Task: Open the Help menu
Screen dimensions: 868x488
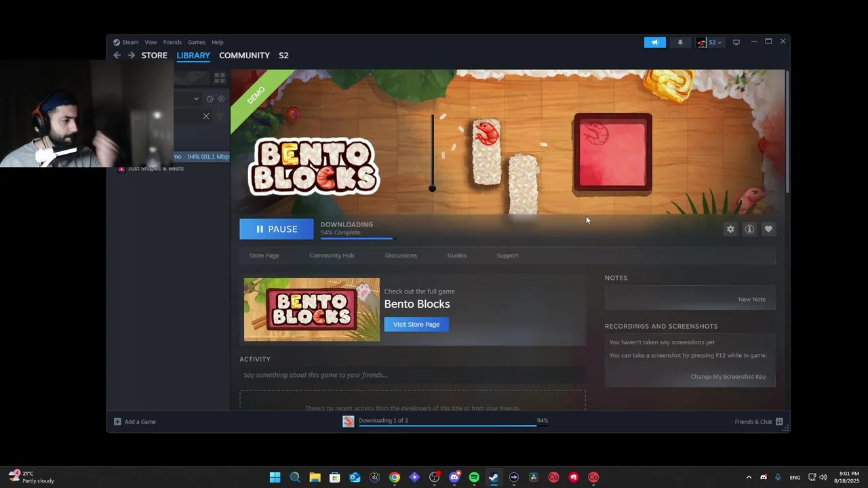Action: coord(217,42)
